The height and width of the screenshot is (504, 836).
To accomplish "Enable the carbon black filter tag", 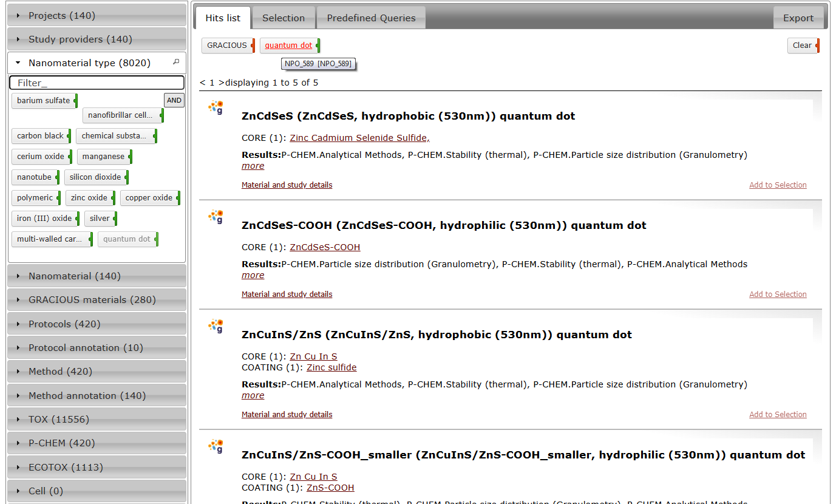I will point(40,136).
